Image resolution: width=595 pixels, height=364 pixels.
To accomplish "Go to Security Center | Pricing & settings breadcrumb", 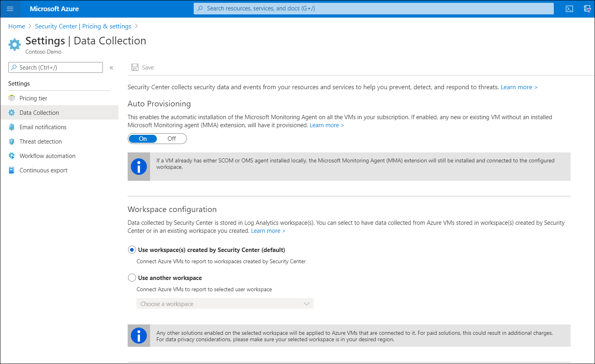I will coord(83,26).
